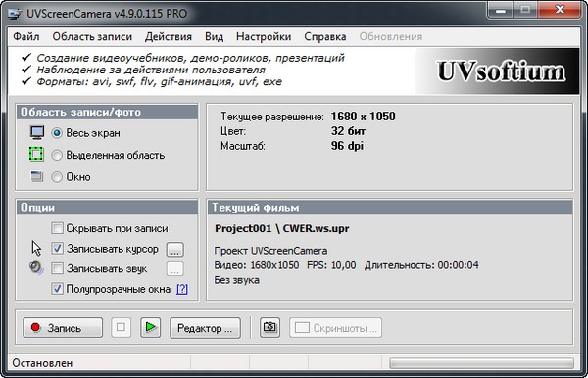Click the Опции panel header
This screenshot has width=588, height=378.
tap(107, 208)
